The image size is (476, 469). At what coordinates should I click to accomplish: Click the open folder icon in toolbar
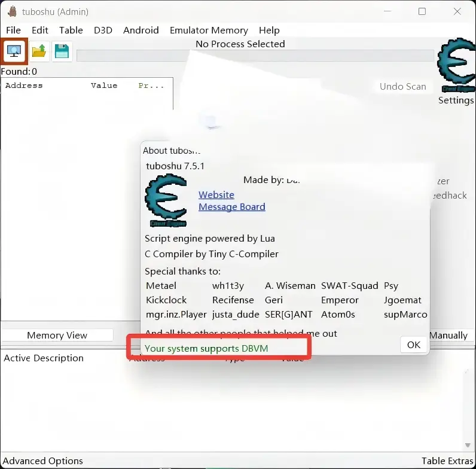point(39,51)
